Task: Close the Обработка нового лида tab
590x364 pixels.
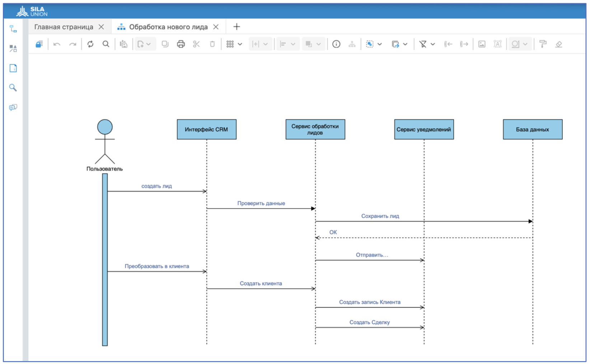Action: pyautogui.click(x=216, y=27)
